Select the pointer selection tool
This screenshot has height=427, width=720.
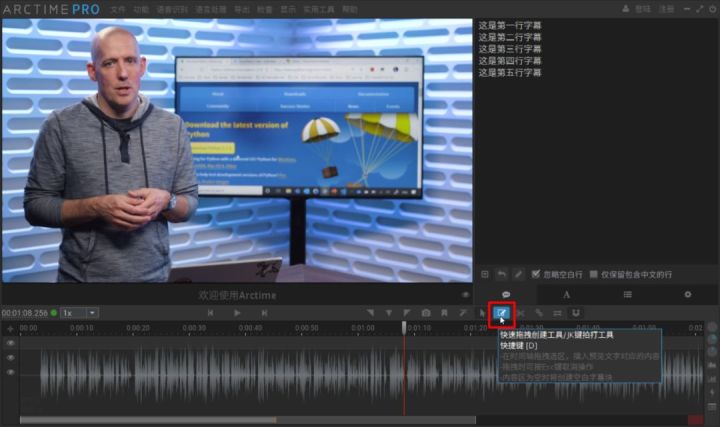pos(483,313)
